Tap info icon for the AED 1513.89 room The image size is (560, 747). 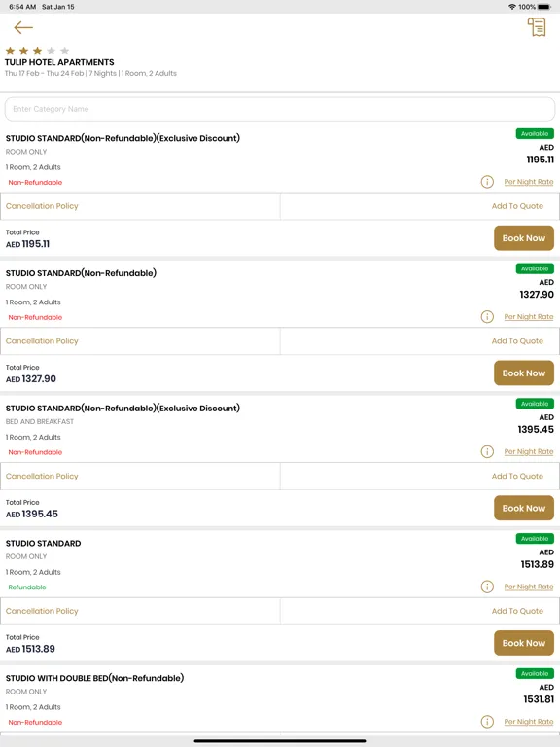487,587
